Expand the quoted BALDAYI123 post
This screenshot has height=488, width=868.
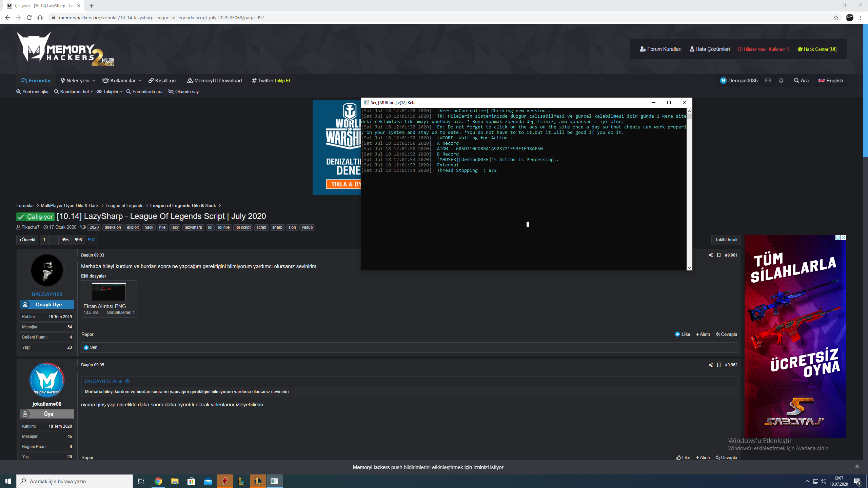(x=127, y=381)
